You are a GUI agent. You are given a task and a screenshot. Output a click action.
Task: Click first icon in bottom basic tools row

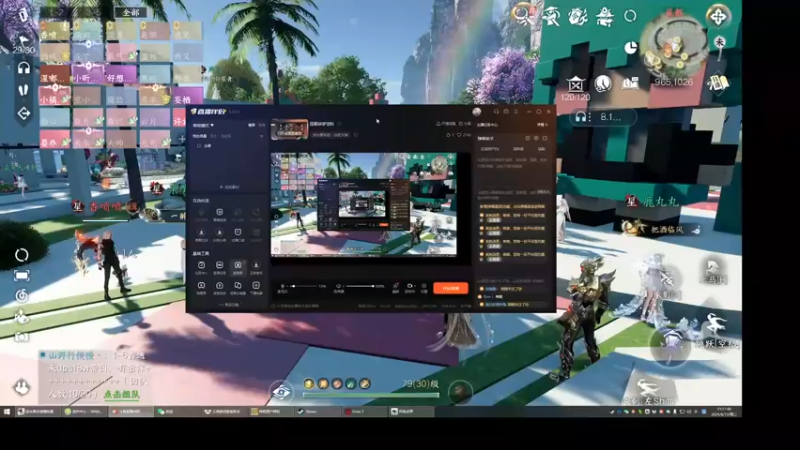coord(202,286)
